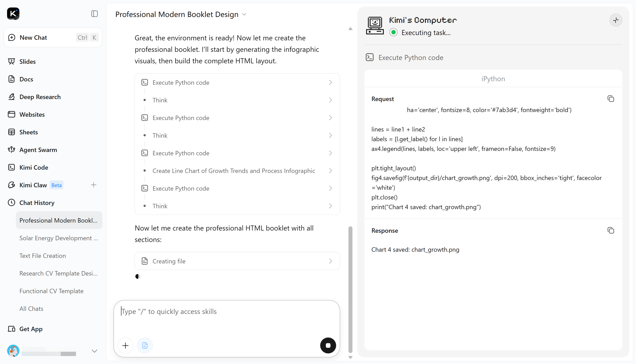Copy the Request code
Screen dimensions: 636x364
[611, 99]
